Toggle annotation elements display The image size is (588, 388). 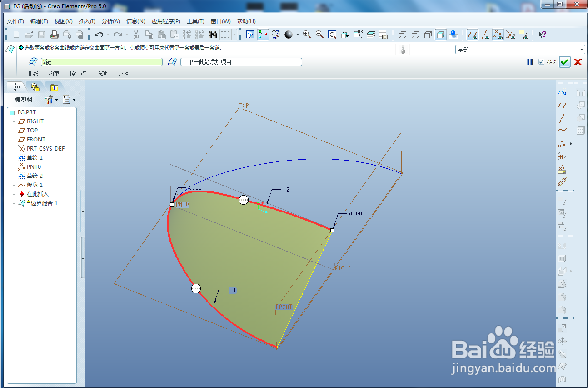pos(523,35)
